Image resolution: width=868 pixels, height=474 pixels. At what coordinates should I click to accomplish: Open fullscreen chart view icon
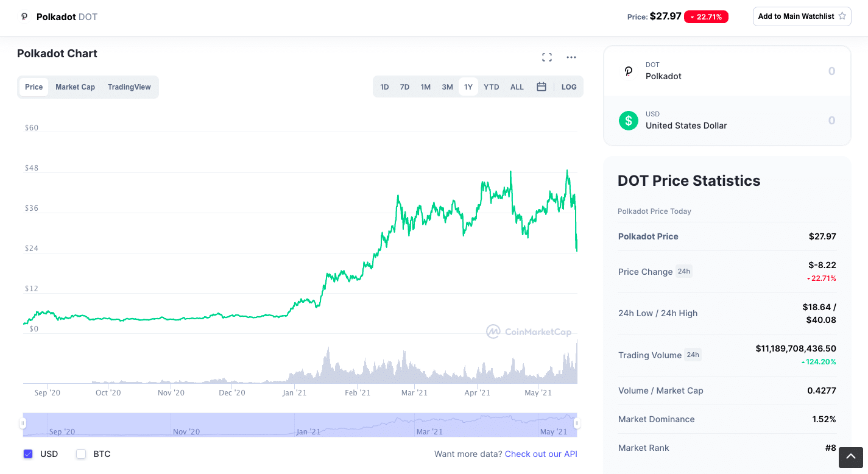547,57
